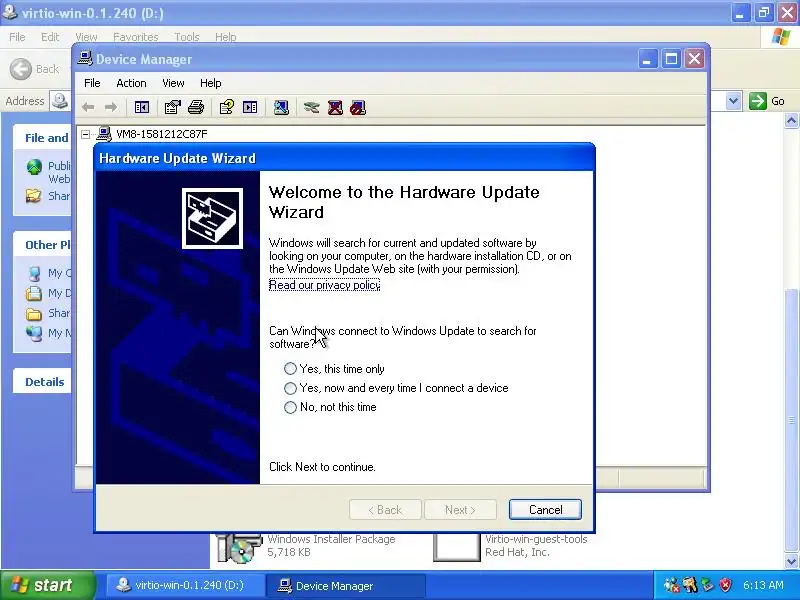Open the Windows Installer Package file icon
Image resolution: width=800 pixels, height=600 pixels.
[x=238, y=546]
